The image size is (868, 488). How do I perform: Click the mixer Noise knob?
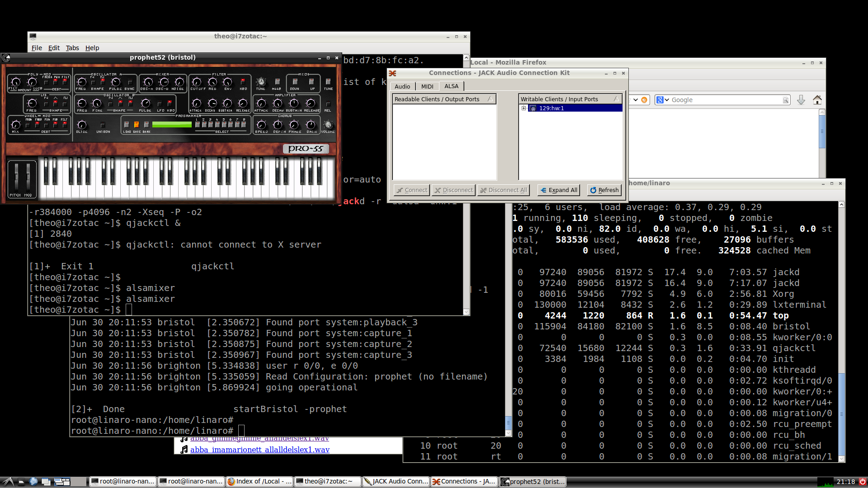click(x=179, y=82)
